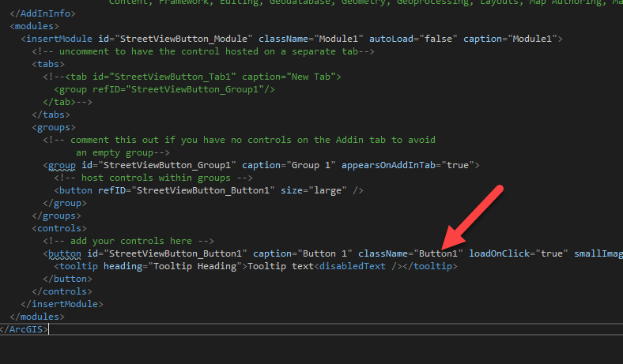Click the button id="StreetViewButton_Button1" value
Screen dimensions: 623x364
[x=176, y=253]
